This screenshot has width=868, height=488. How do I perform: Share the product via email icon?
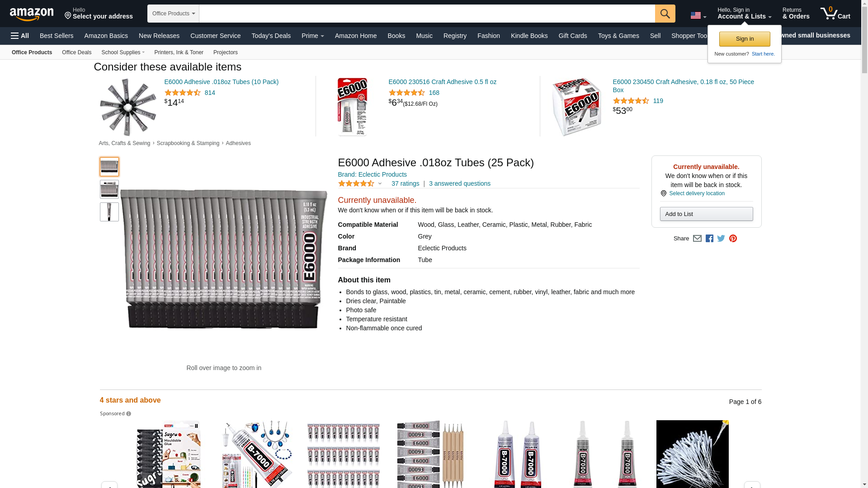click(x=697, y=239)
